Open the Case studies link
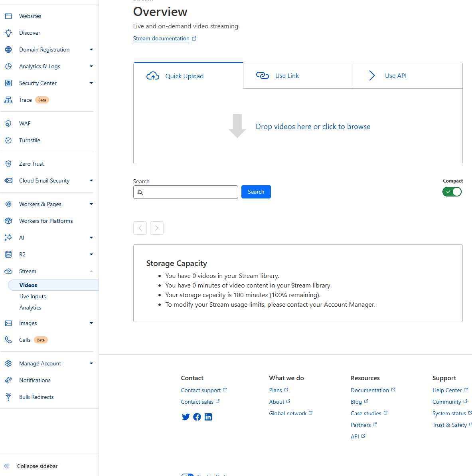The width and height of the screenshot is (472, 476). [x=369, y=413]
